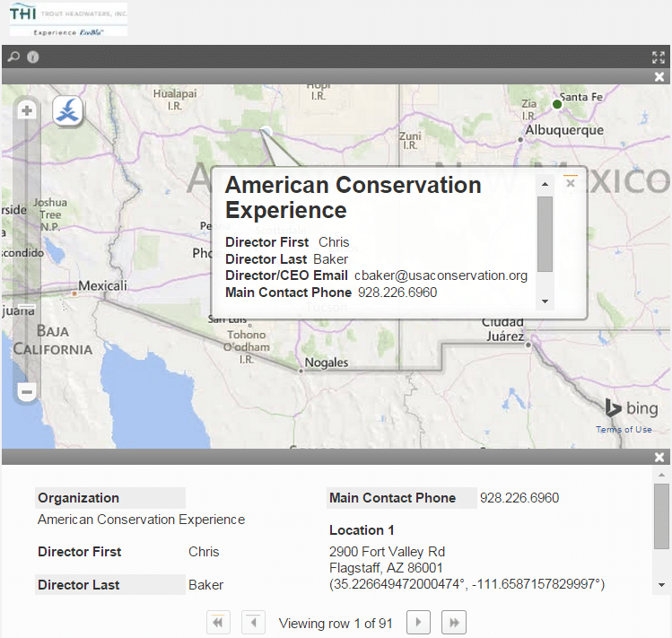Click the map zoom out minus button

click(27, 392)
